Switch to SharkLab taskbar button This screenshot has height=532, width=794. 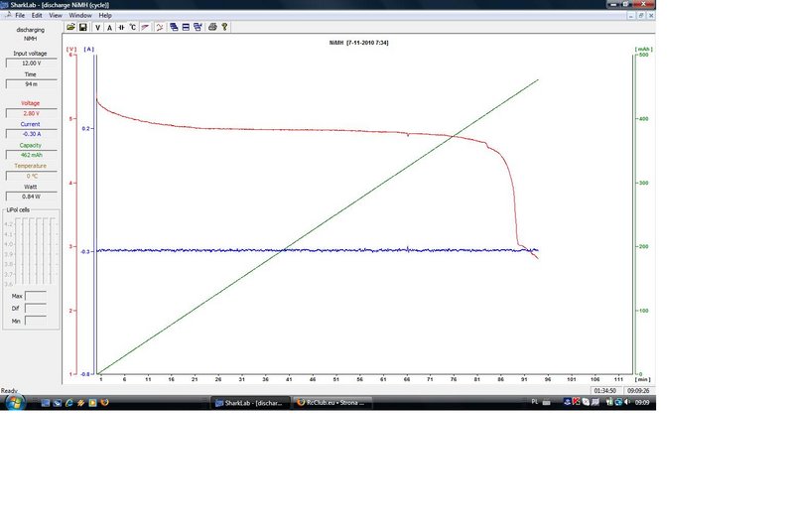(250, 403)
